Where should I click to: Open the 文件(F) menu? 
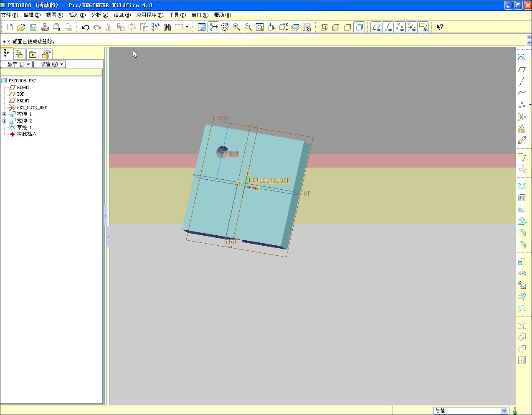10,15
